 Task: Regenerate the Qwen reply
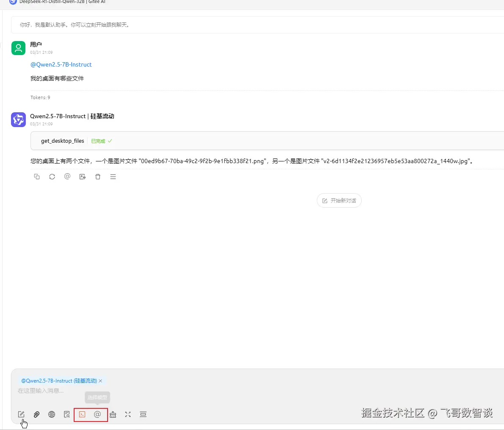[52, 177]
